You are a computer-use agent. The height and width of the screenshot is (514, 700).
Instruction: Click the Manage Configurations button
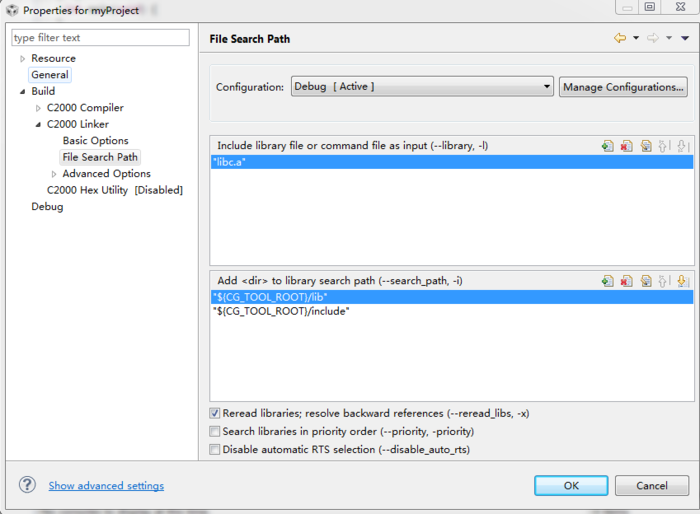623,87
